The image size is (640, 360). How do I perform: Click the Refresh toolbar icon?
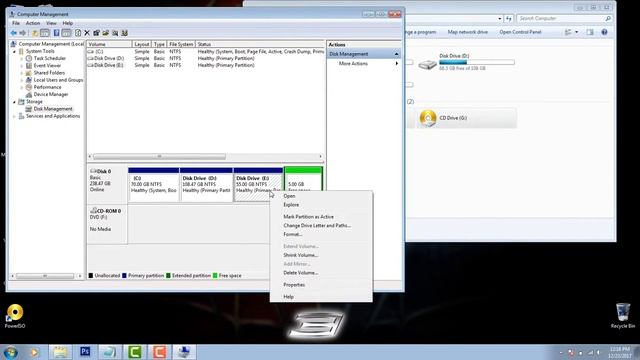point(78,33)
